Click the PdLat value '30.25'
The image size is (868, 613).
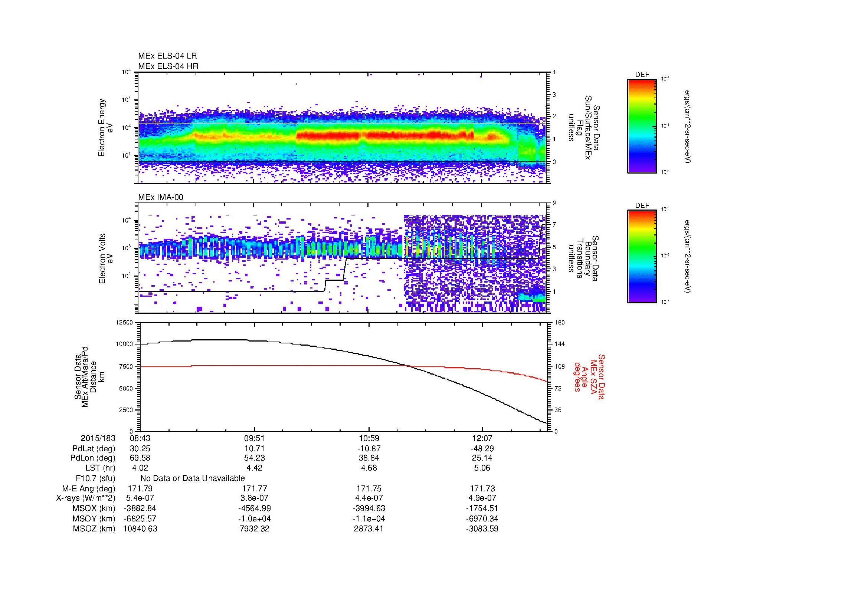tap(140, 449)
